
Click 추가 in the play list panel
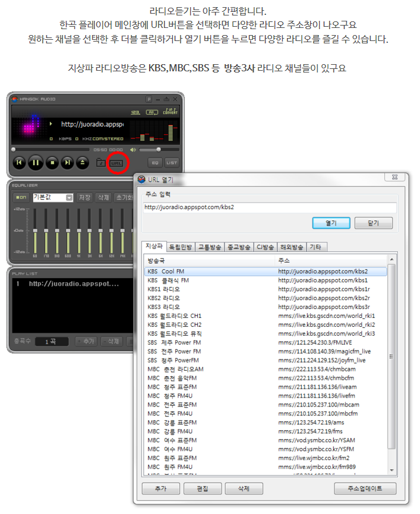tap(86, 342)
